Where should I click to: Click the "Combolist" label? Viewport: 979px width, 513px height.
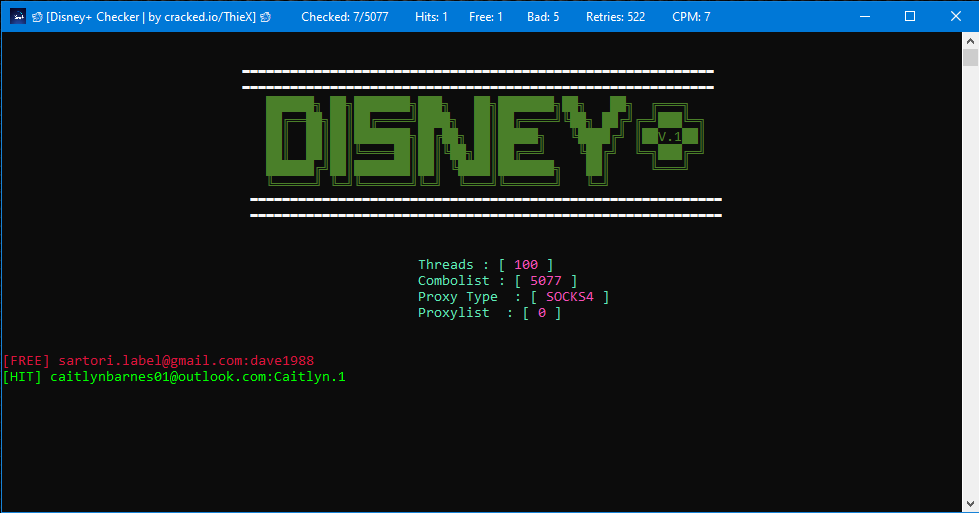coord(454,281)
